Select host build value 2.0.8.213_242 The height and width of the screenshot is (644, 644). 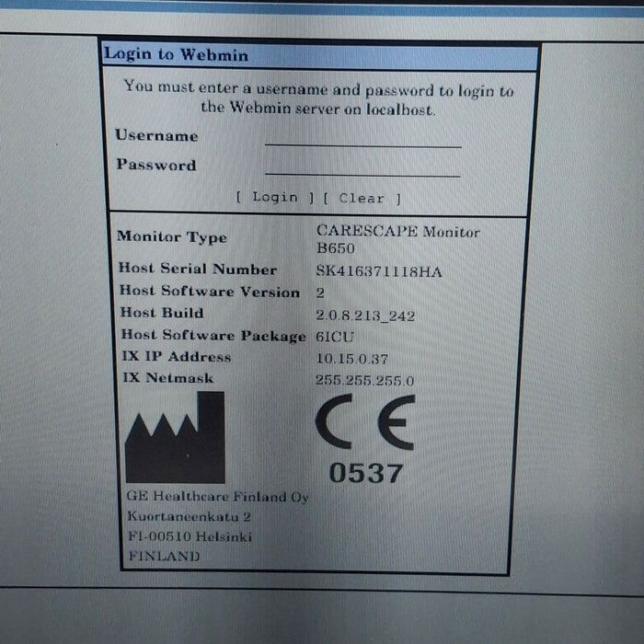tap(365, 316)
